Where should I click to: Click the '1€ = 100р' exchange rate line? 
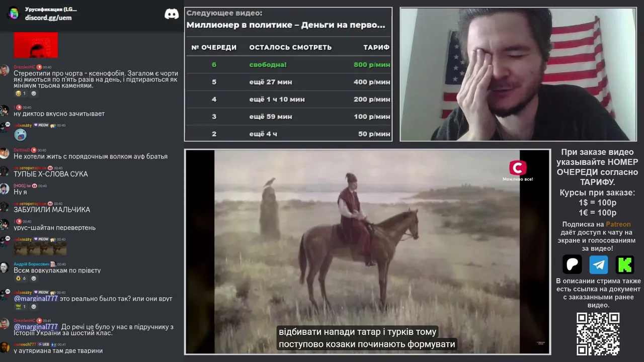[x=598, y=213]
